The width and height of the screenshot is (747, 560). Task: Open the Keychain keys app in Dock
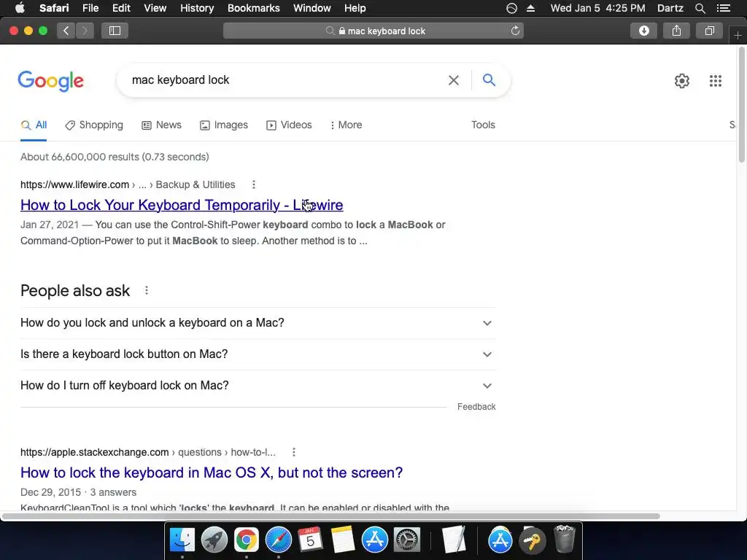tap(532, 540)
